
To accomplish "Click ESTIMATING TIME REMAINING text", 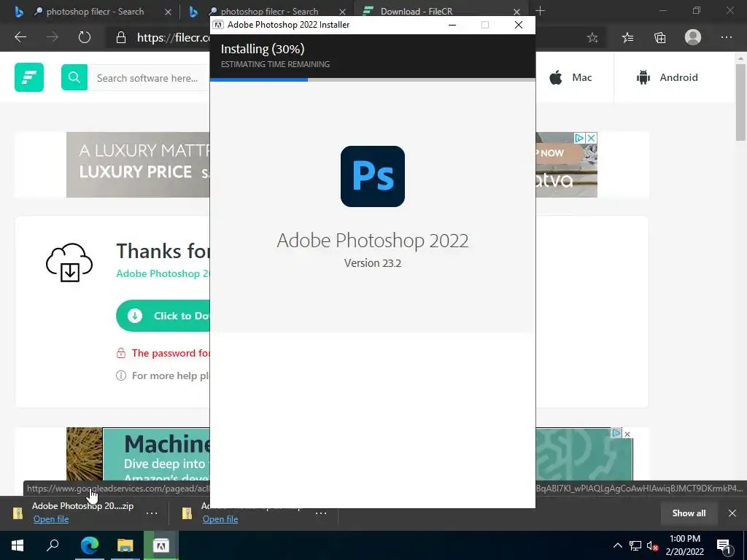I will pos(275,64).
